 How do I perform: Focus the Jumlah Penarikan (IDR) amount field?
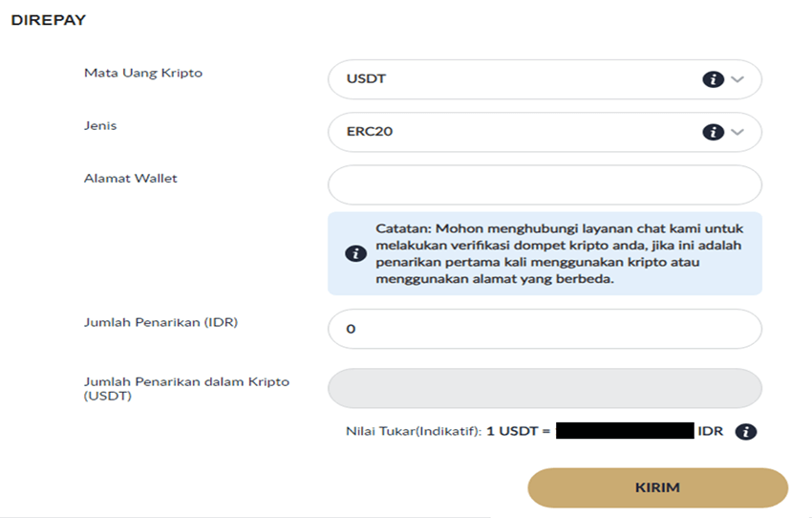(x=545, y=329)
